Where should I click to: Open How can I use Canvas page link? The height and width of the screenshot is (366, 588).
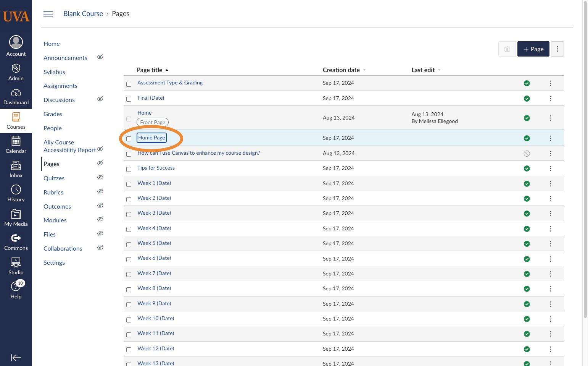point(198,153)
